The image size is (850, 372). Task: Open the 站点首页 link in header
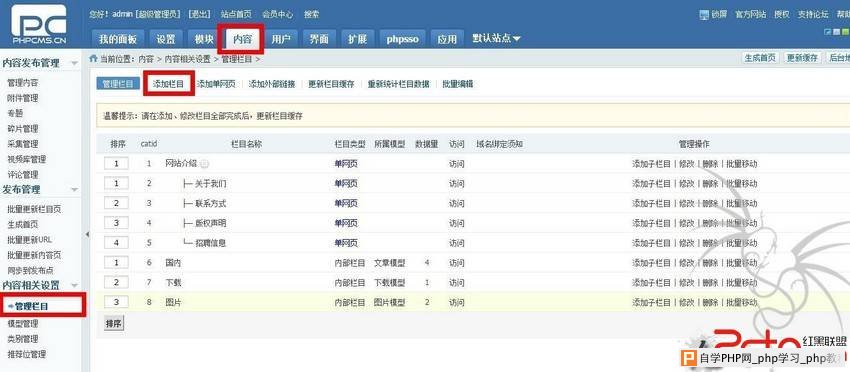click(x=236, y=15)
